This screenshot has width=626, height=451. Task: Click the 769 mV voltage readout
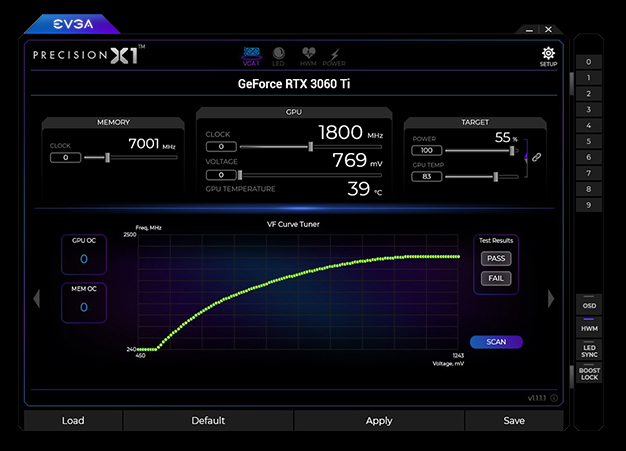point(357,160)
